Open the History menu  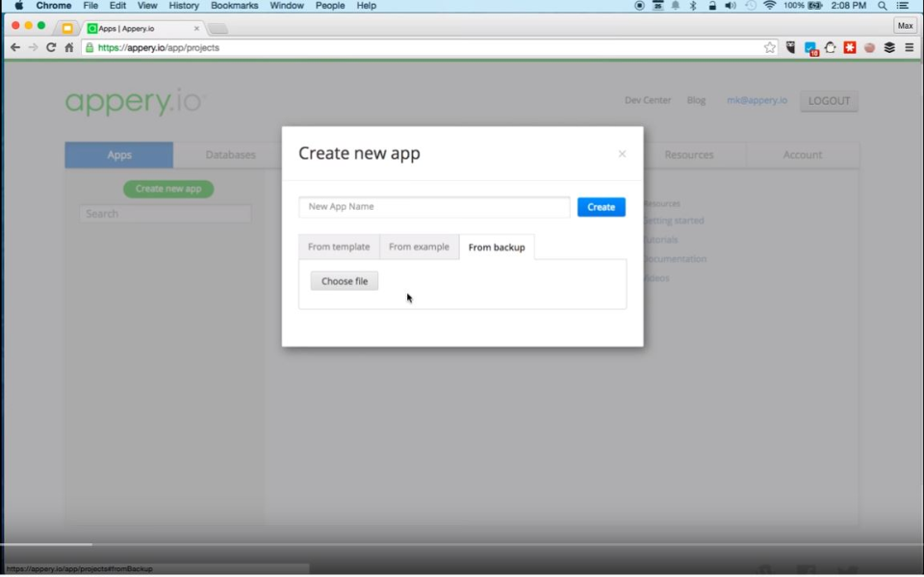183,6
